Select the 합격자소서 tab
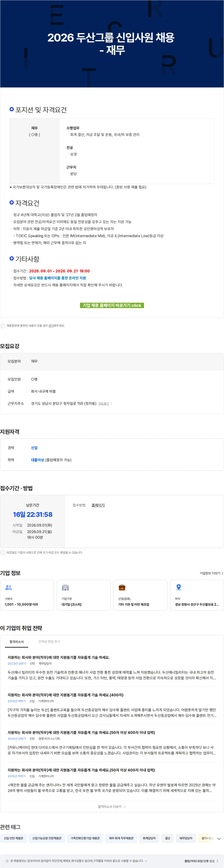Image resolution: width=224 pixels, height=868 pixels. pyautogui.click(x=17, y=642)
